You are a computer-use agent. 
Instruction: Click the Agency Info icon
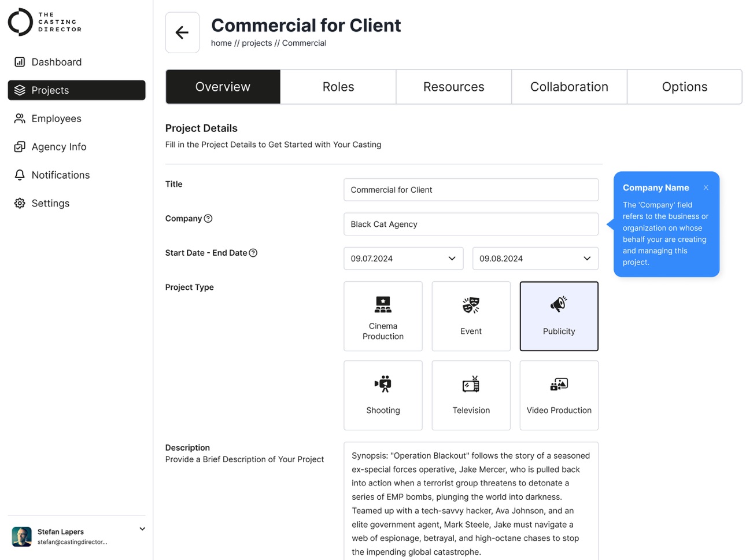coord(20,147)
